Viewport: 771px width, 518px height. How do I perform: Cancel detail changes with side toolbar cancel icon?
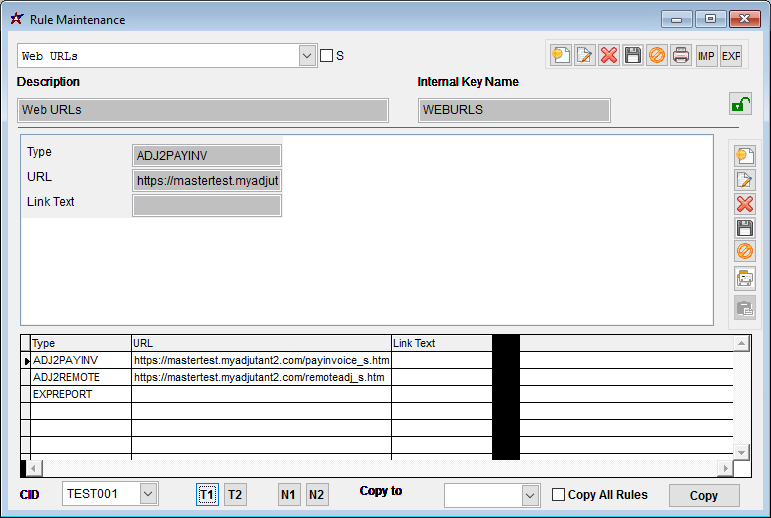tap(744, 251)
